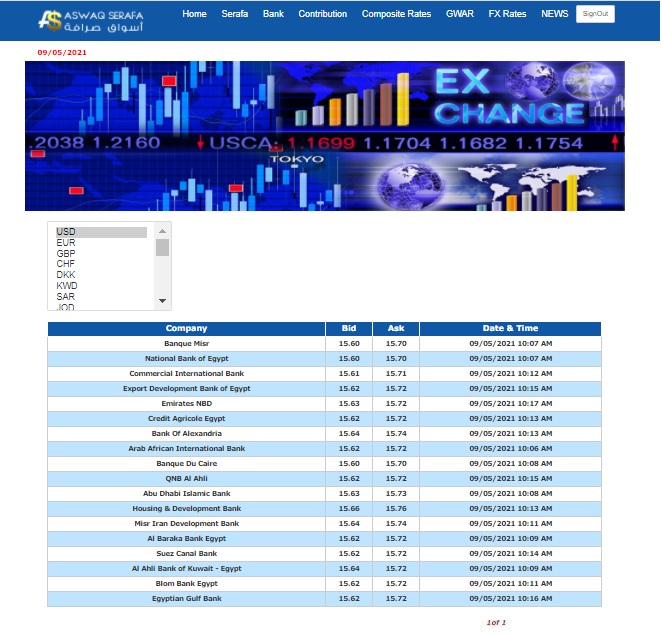Click the Exchange banner image
This screenshot has width=662, height=635.
click(x=325, y=136)
